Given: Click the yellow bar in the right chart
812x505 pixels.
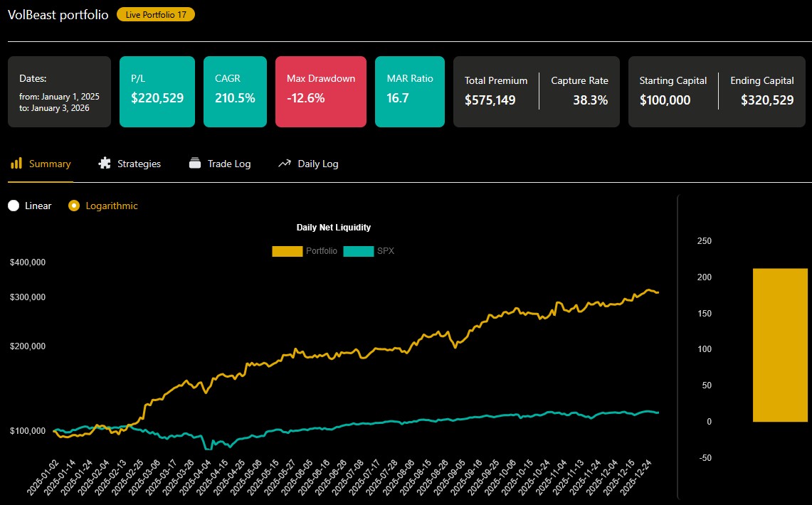Looking at the screenshot, I should click(x=781, y=345).
